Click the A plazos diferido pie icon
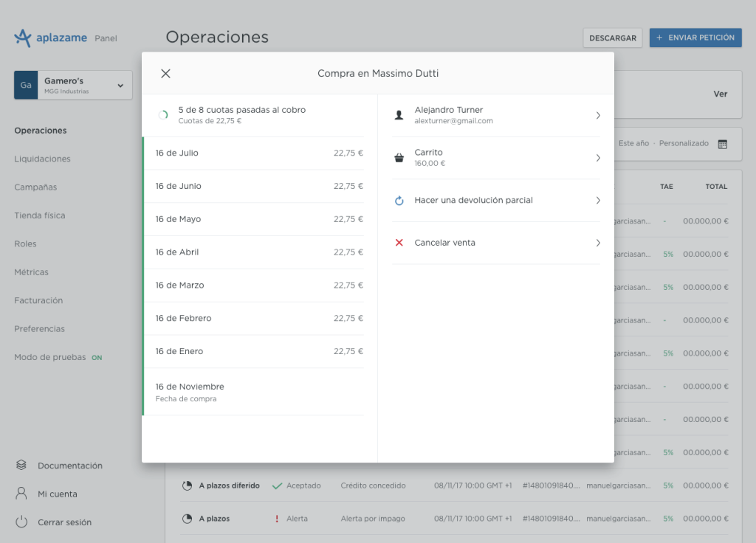Image resolution: width=756 pixels, height=543 pixels. point(187,485)
